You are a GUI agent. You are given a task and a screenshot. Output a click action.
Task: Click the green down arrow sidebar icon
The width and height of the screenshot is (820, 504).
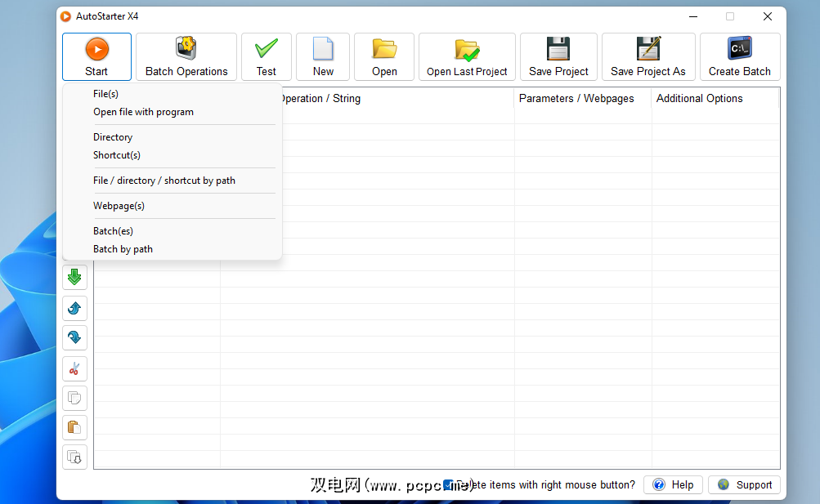[74, 278]
